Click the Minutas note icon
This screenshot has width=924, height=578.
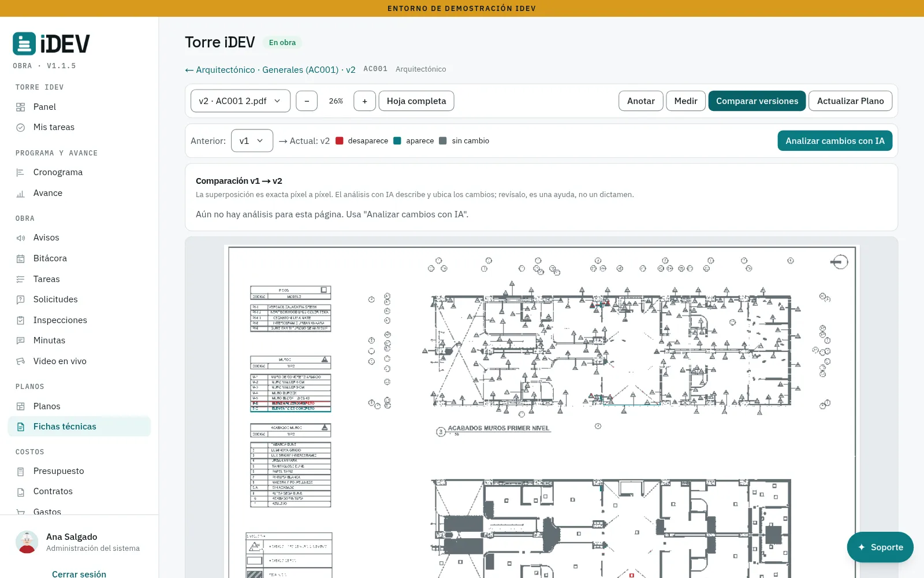click(21, 340)
